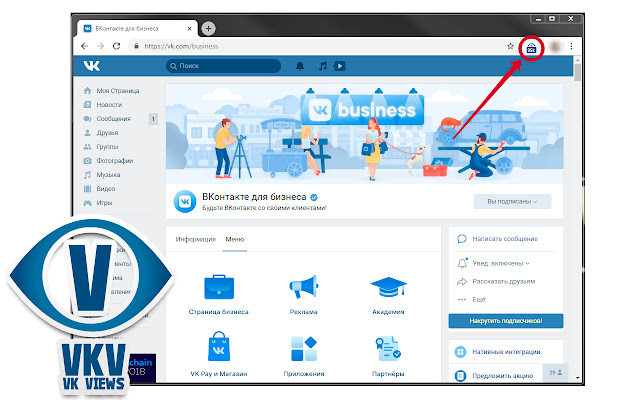Switch to Информация tab
This screenshot has height=400, width=640.
point(196,239)
